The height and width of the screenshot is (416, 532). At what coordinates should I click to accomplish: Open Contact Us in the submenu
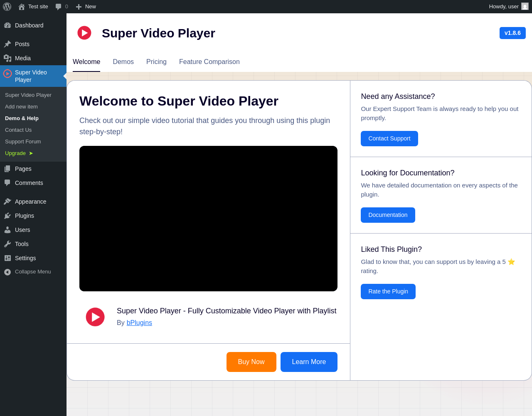(x=18, y=130)
